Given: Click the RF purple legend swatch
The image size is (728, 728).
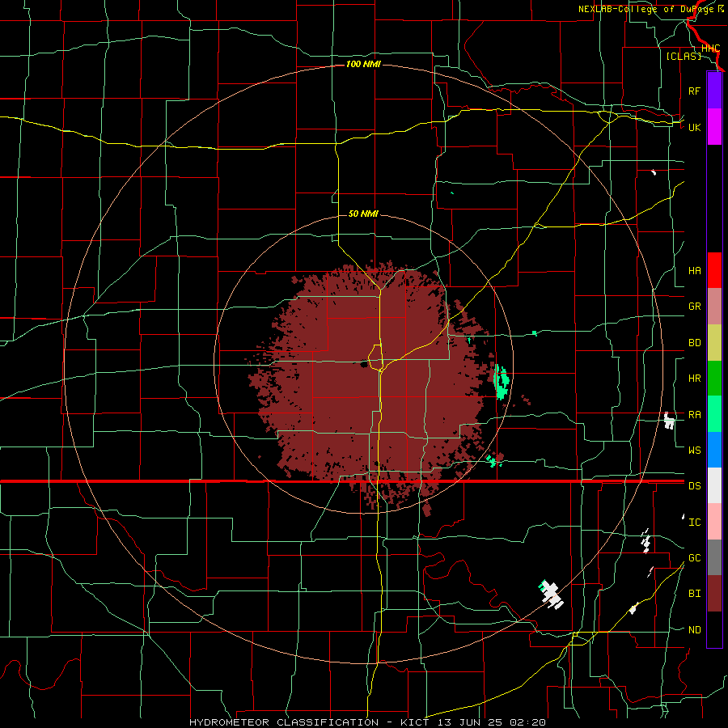Looking at the screenshot, I should (714, 91).
